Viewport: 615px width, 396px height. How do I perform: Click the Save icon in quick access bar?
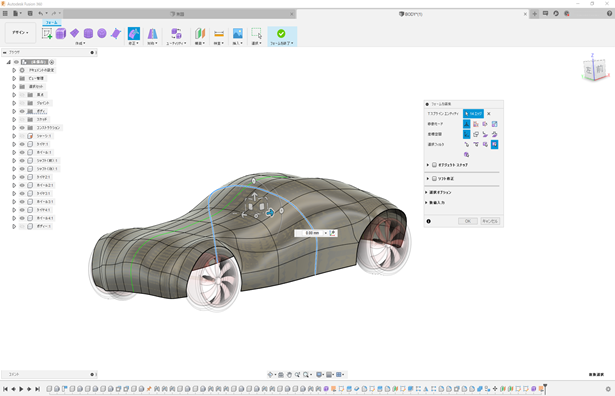(x=30, y=13)
